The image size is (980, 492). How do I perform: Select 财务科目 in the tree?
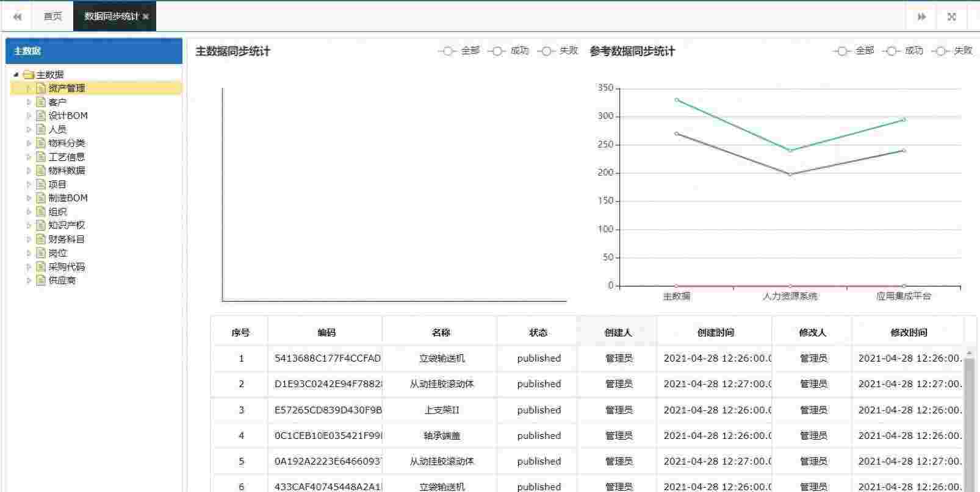tap(67, 239)
